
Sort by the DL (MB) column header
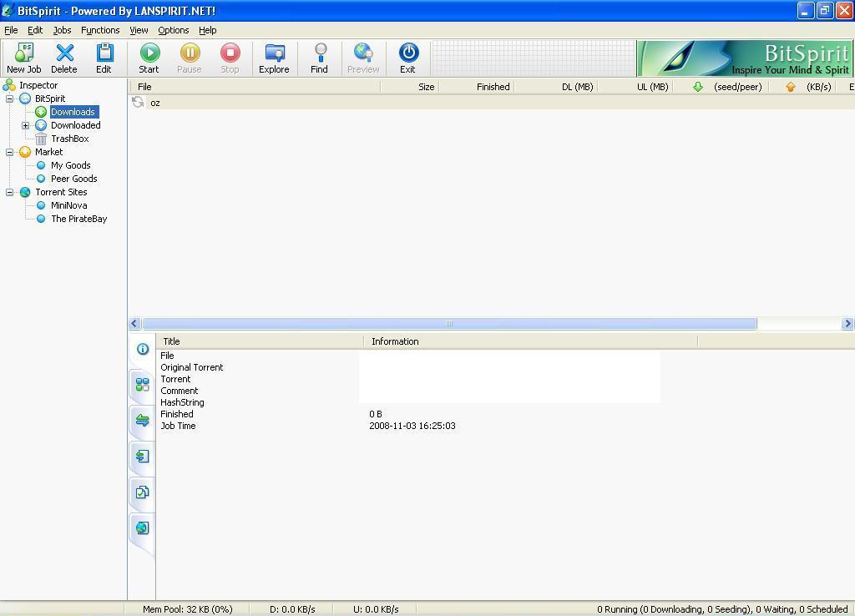pyautogui.click(x=555, y=87)
